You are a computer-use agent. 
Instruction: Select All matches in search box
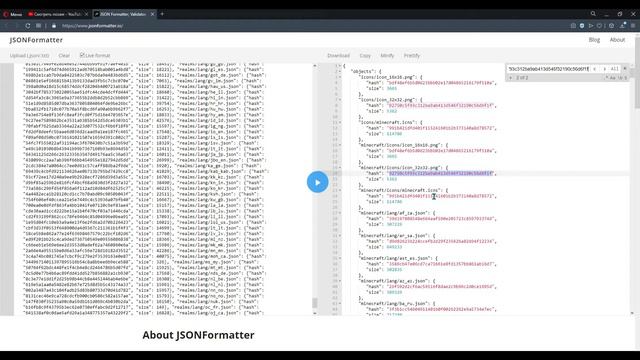614,69
